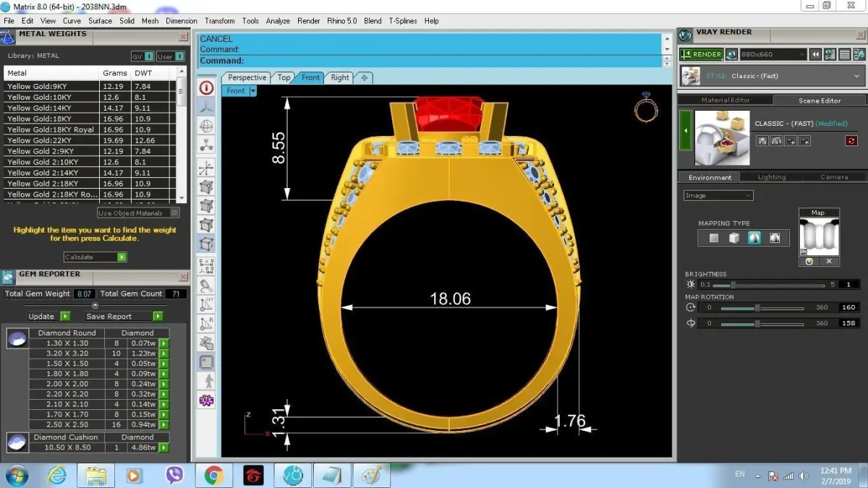Image resolution: width=868 pixels, height=488 pixels.
Task: Click green arrow for 10.50 X 8.50 cushion row
Action: tap(163, 448)
